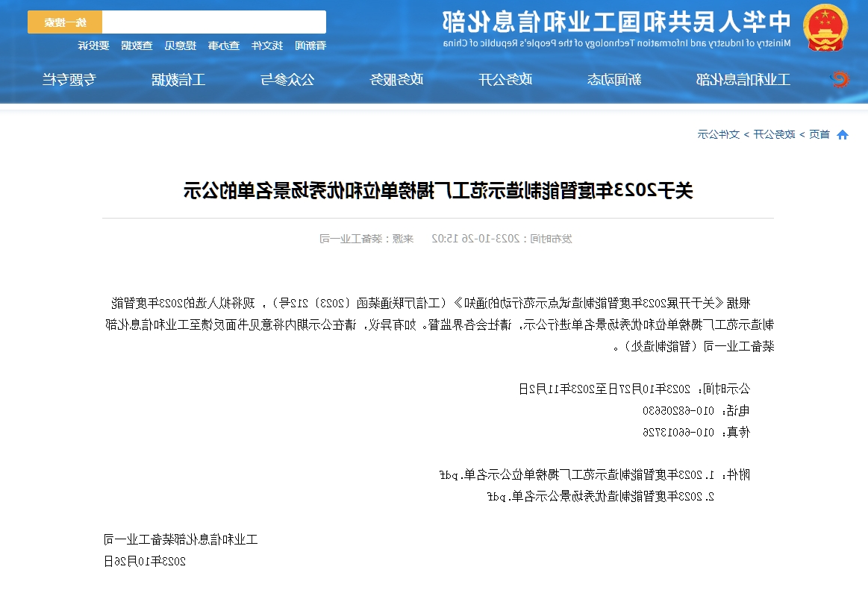Viewport: 868px width, 596px height.
Task: Open the 工信数据 nav item
Action: click(178, 80)
